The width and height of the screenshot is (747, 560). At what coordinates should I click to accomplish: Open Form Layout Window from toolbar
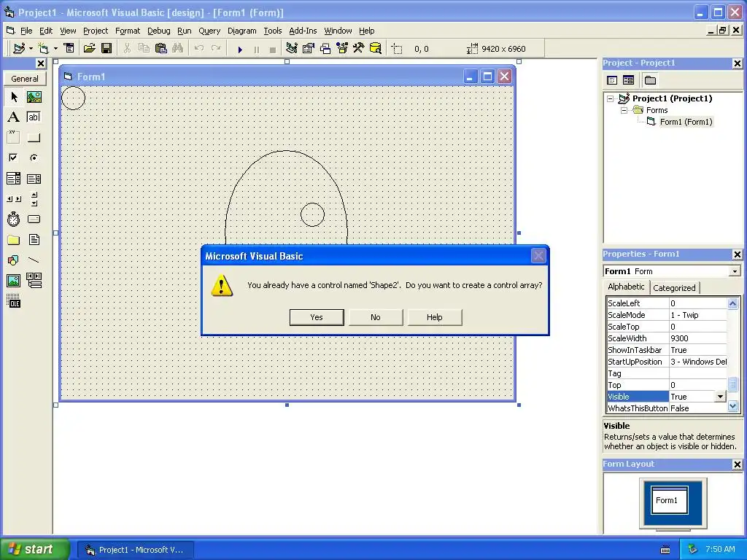(x=325, y=49)
